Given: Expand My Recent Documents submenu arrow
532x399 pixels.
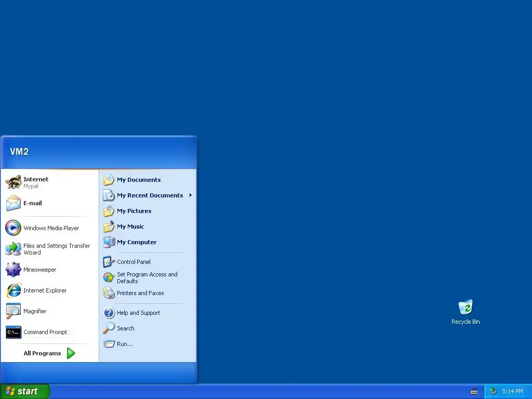Looking at the screenshot, I should tap(191, 195).
